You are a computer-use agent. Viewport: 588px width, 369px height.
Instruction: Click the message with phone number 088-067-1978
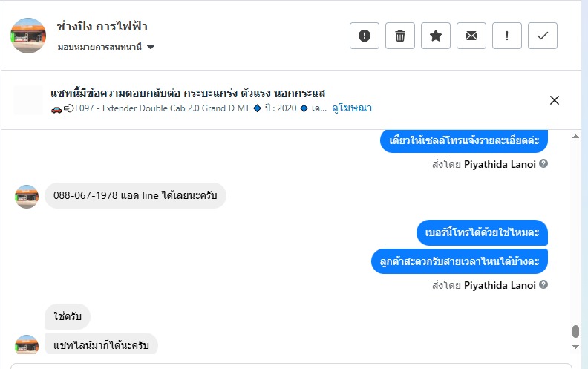pyautogui.click(x=135, y=196)
